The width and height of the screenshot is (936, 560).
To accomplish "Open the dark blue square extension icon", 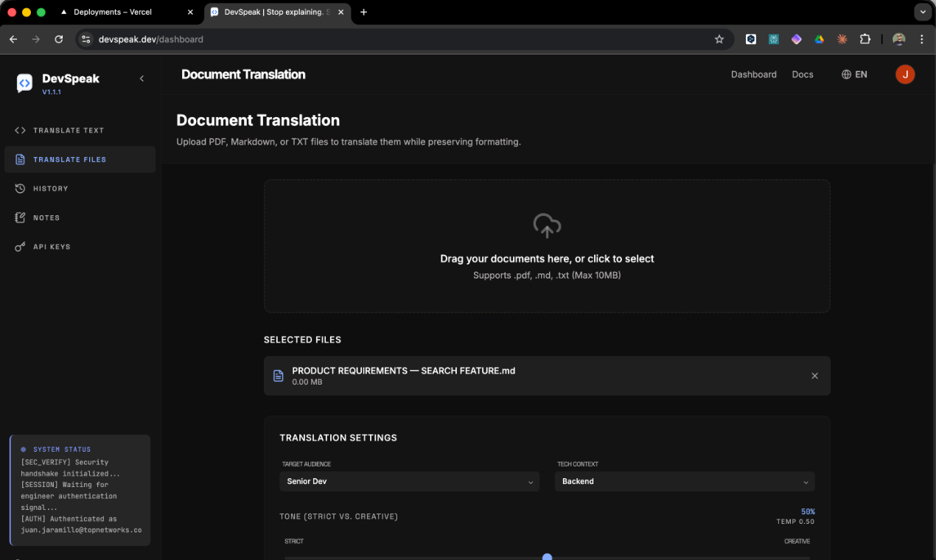I will tap(750, 39).
